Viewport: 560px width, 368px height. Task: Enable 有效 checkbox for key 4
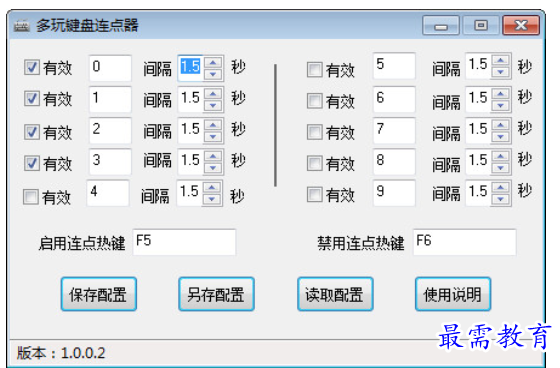tap(30, 197)
